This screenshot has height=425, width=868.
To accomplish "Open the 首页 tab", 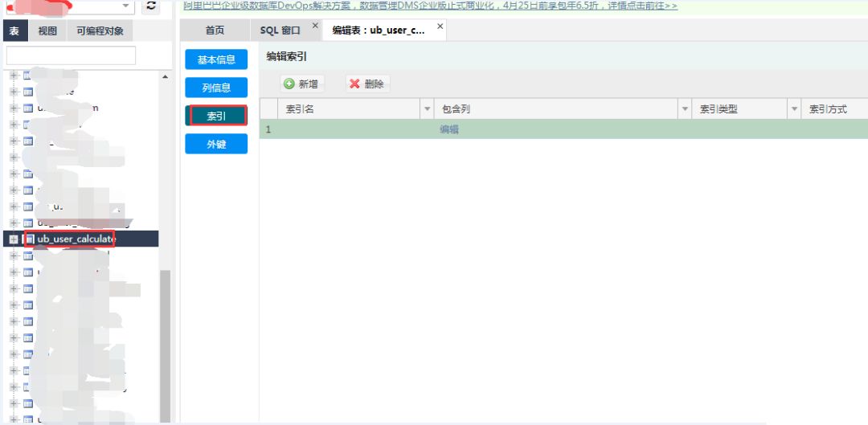I will click(215, 31).
